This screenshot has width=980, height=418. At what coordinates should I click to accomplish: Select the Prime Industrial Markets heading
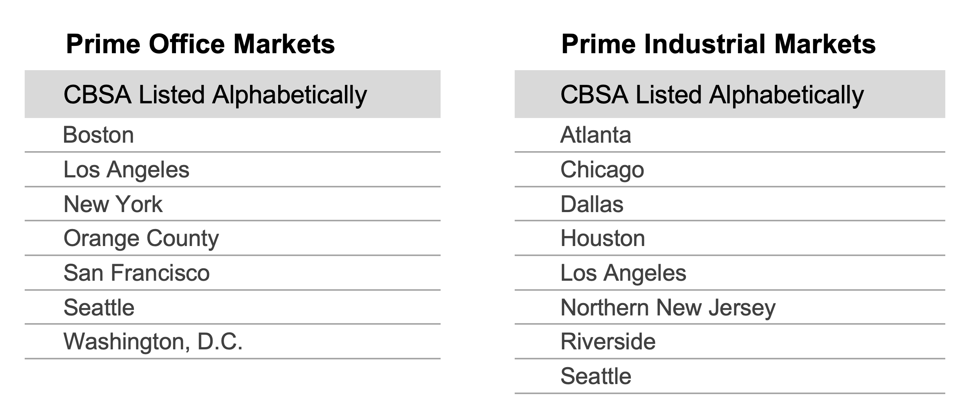tap(718, 44)
